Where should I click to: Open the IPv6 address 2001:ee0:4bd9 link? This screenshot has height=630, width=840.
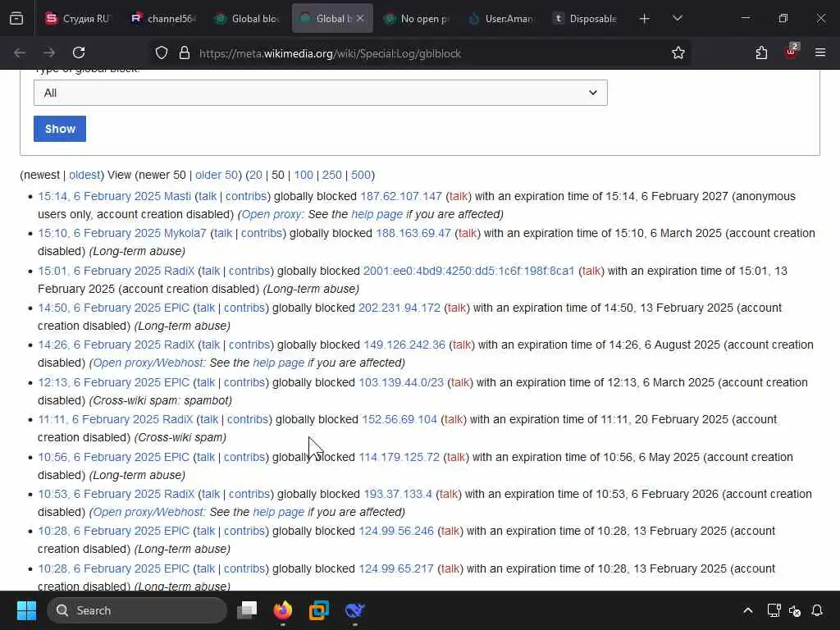coord(468,271)
